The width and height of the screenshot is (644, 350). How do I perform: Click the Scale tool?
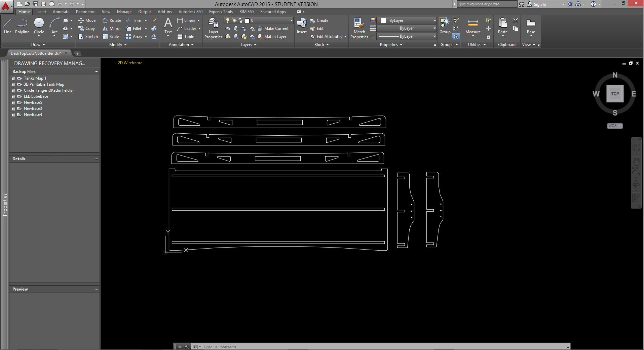coord(111,37)
